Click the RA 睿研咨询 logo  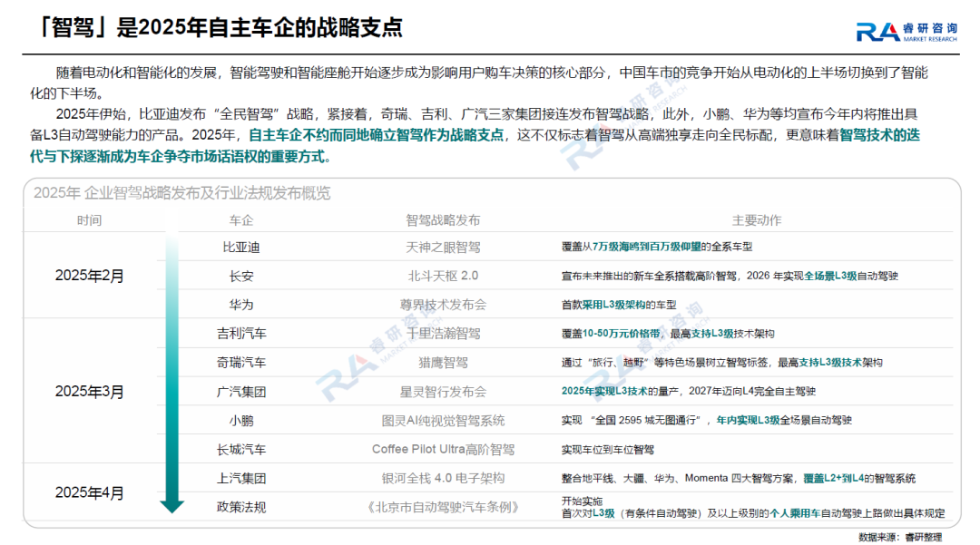[x=906, y=31]
